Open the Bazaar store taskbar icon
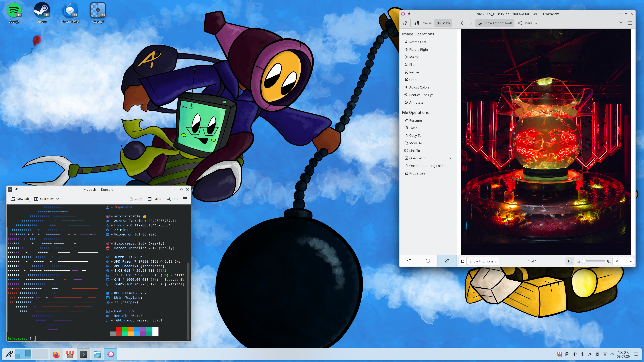The width and height of the screenshot is (644, 362). (70, 354)
